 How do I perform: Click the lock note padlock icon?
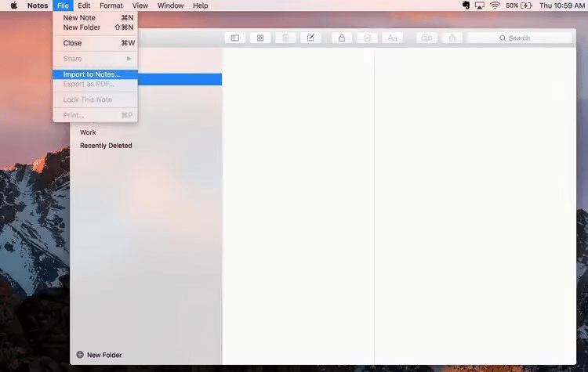(x=342, y=38)
